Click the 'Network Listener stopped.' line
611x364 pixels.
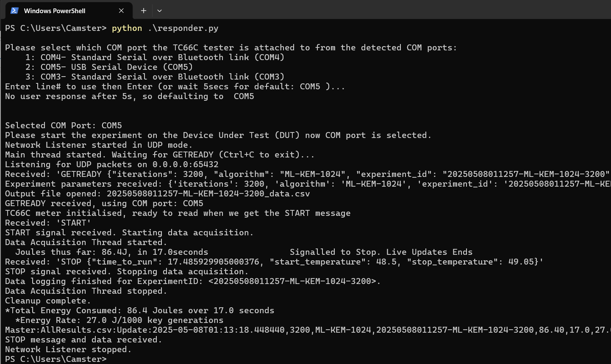click(x=68, y=350)
